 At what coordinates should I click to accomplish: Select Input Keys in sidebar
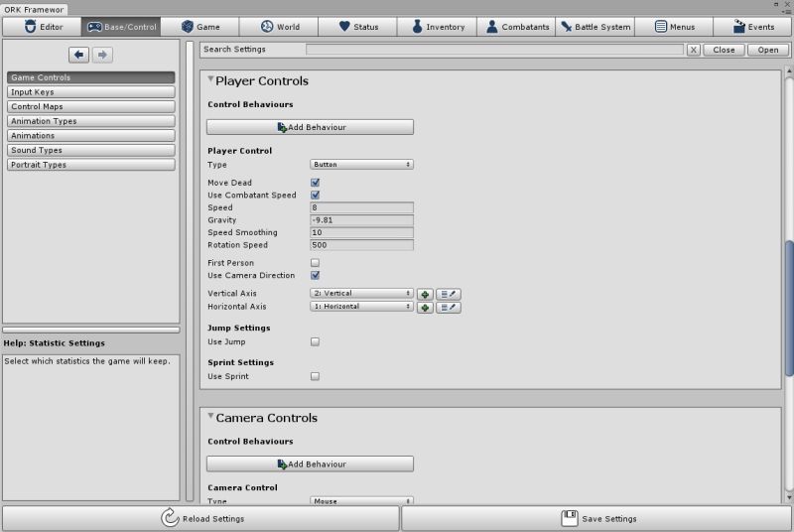91,92
